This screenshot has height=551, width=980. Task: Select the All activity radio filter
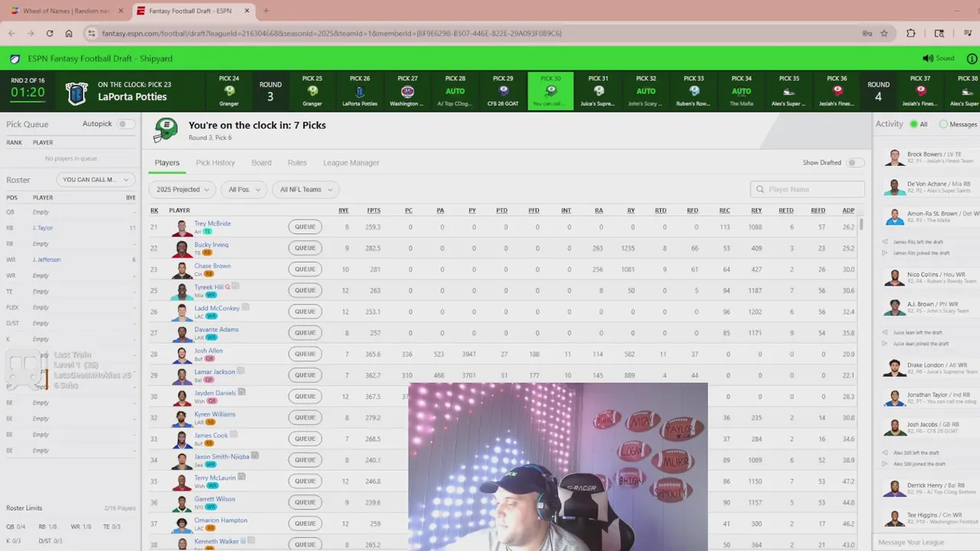point(913,124)
